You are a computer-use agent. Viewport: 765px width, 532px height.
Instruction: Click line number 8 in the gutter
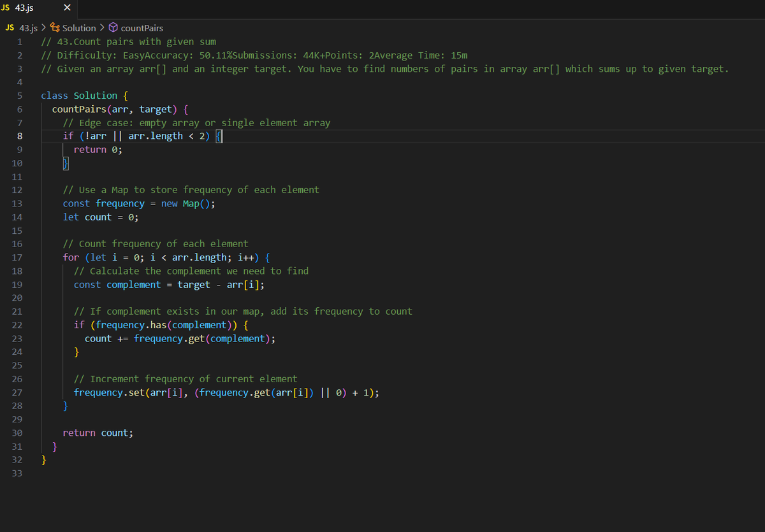coord(20,136)
